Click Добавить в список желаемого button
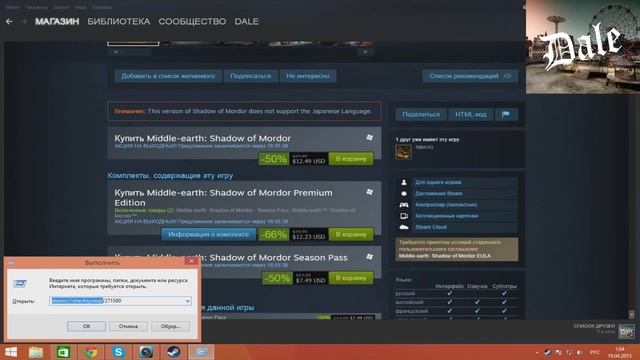The height and width of the screenshot is (360, 640). 168,76
